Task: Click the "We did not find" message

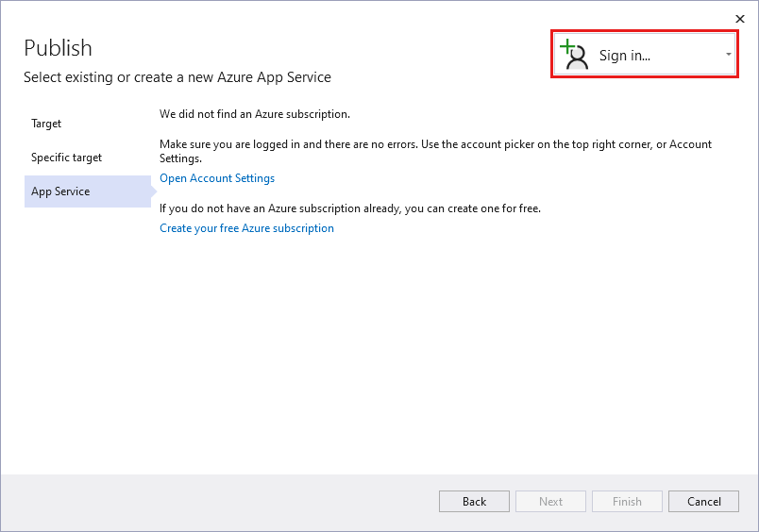Action: pos(255,114)
